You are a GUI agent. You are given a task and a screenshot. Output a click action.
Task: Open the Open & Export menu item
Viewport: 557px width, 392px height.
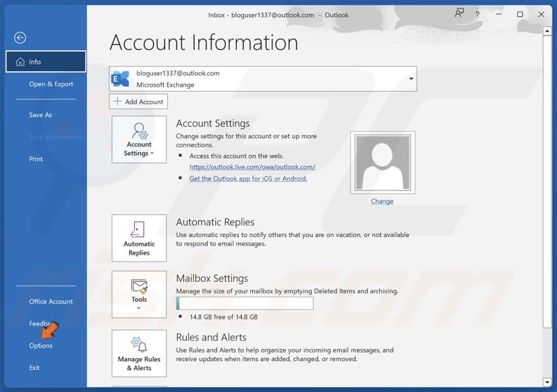51,84
